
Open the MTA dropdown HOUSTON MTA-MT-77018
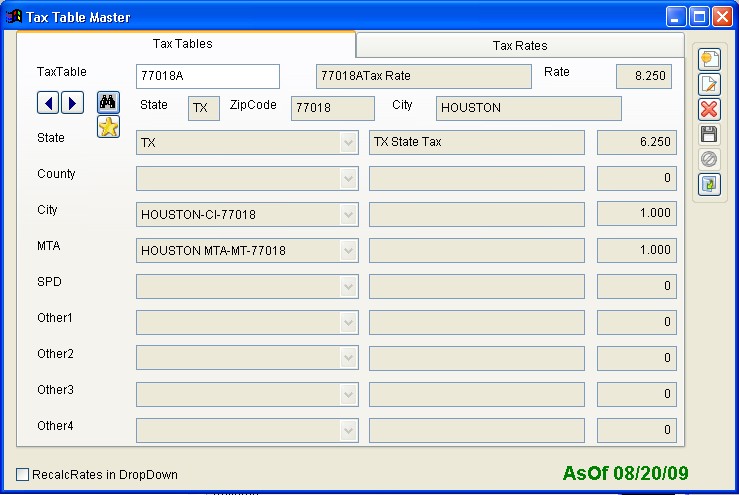coord(348,251)
